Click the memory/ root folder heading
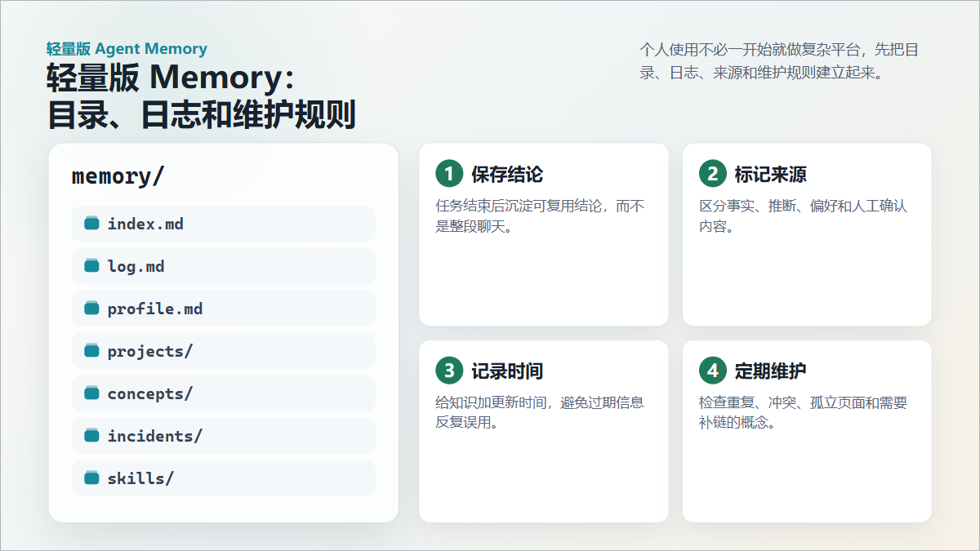980x551 pixels. (x=118, y=176)
